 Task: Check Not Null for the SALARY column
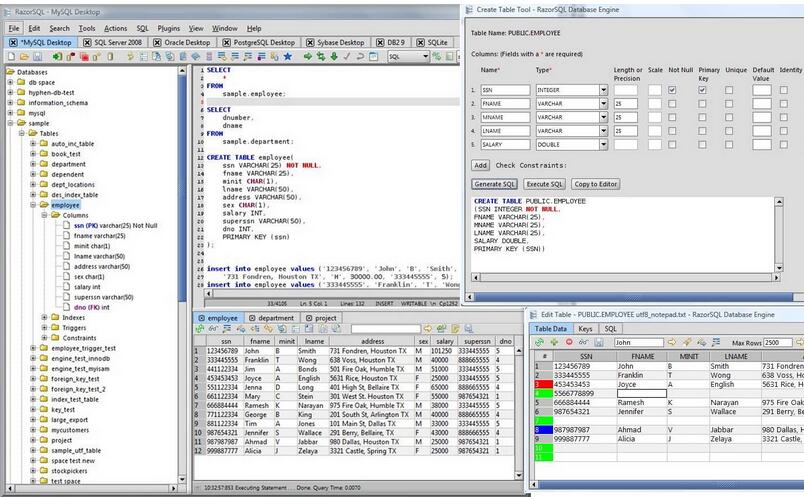(672, 145)
